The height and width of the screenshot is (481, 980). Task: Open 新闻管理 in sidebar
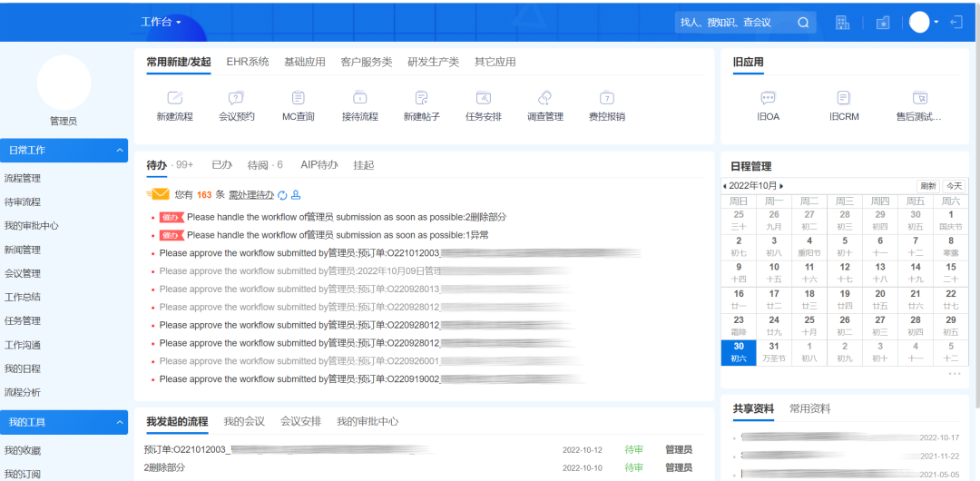(23, 250)
